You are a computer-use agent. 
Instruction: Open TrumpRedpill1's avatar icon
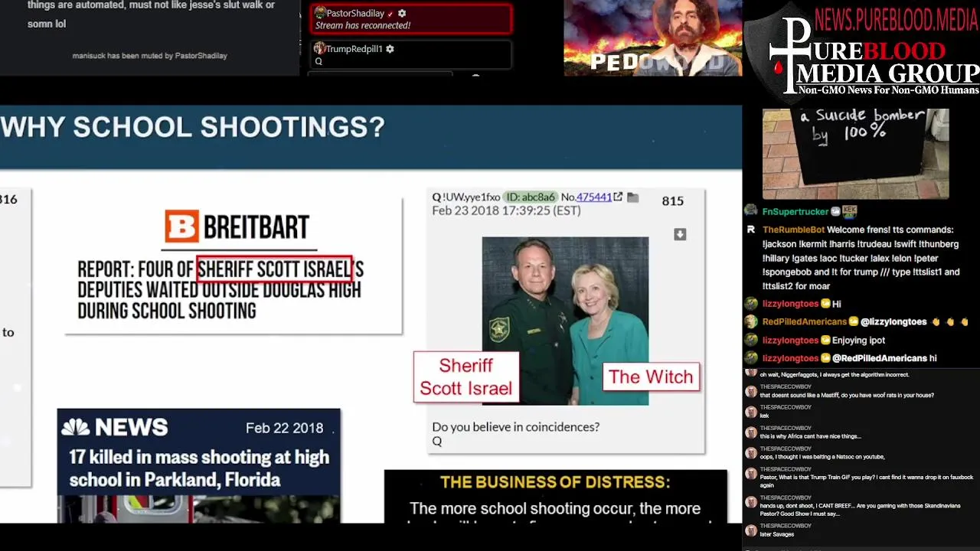(x=319, y=48)
